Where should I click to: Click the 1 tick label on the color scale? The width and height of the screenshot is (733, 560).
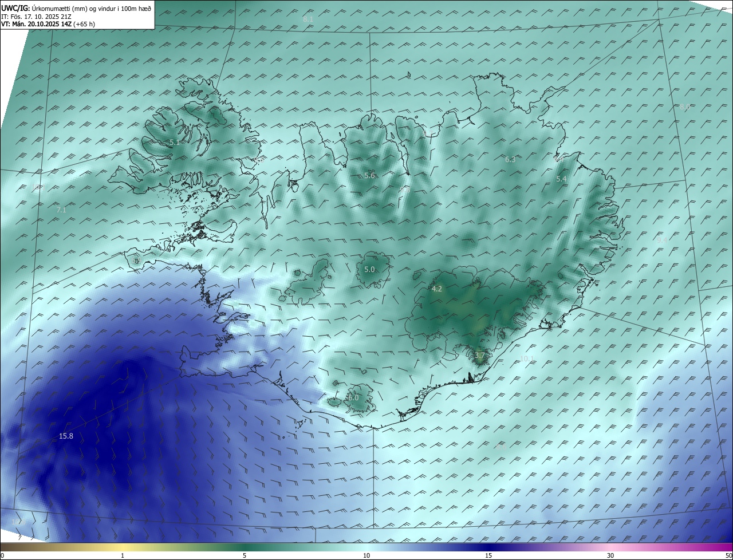pos(123,555)
